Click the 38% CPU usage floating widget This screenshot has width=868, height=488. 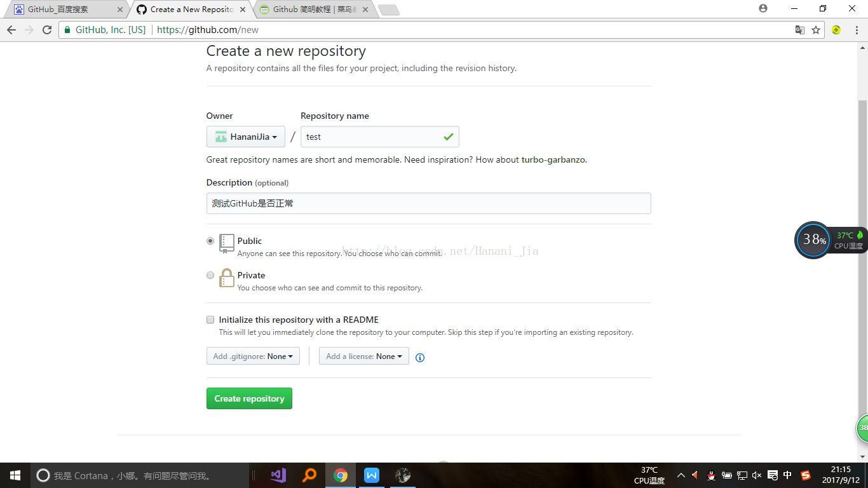813,240
